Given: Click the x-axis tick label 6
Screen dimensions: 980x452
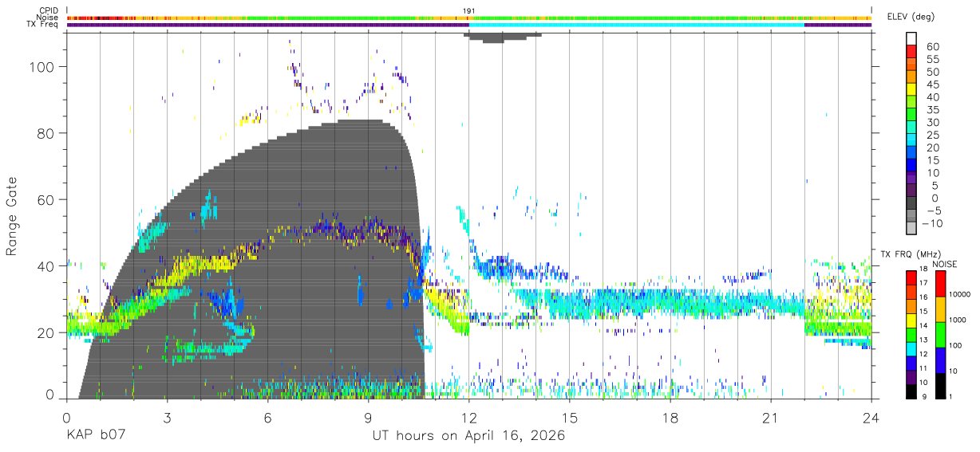Looking at the screenshot, I should pyautogui.click(x=267, y=418).
